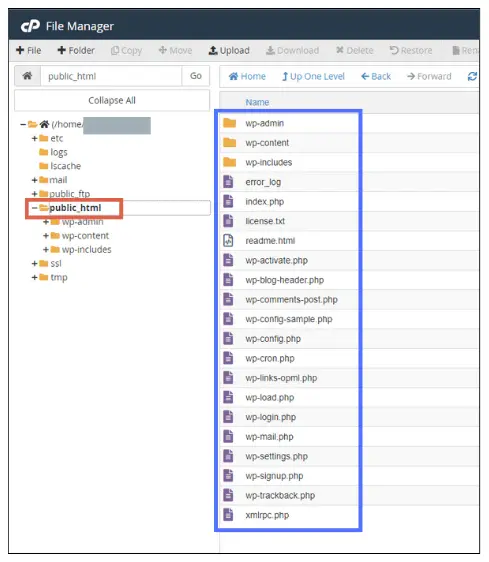
Task: Navigate to Home in file pane
Action: click(x=247, y=76)
